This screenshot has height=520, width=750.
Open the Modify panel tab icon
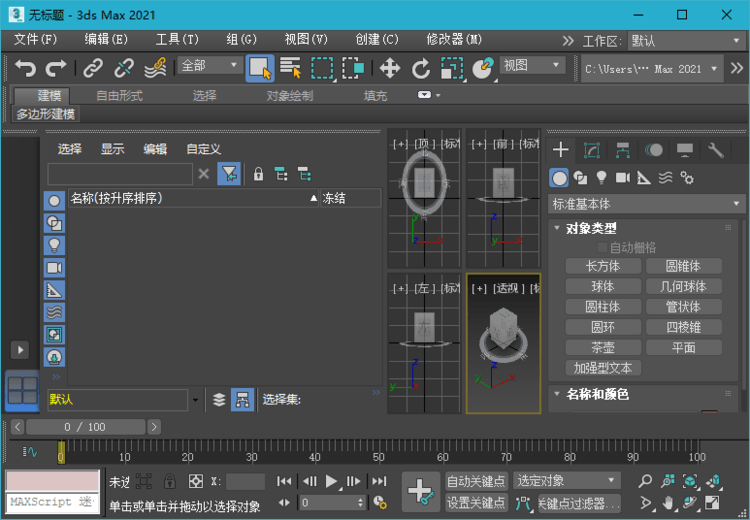point(592,150)
